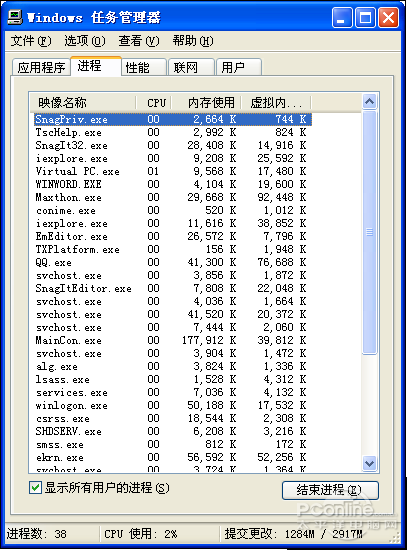Go to the 用户 tab

pos(239,67)
